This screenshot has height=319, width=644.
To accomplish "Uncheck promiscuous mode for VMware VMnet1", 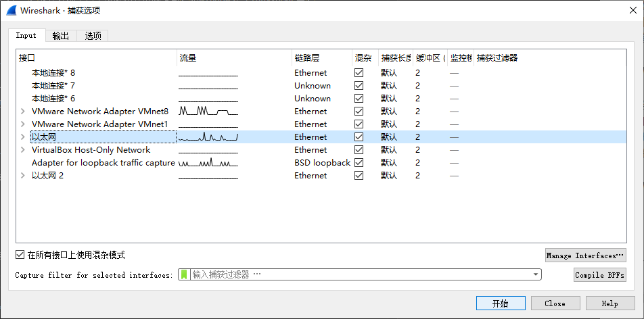I will 359,124.
